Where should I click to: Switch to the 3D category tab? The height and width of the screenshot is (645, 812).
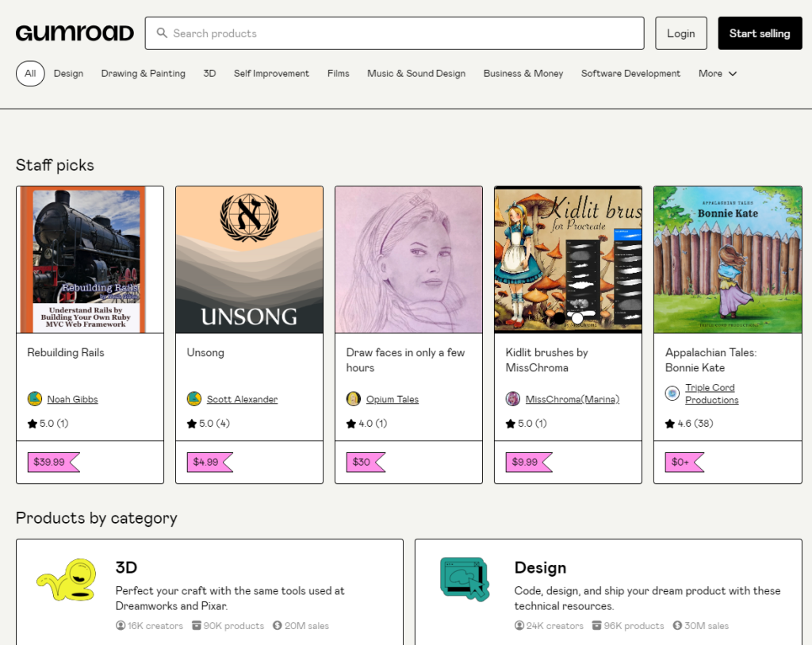pyautogui.click(x=209, y=74)
